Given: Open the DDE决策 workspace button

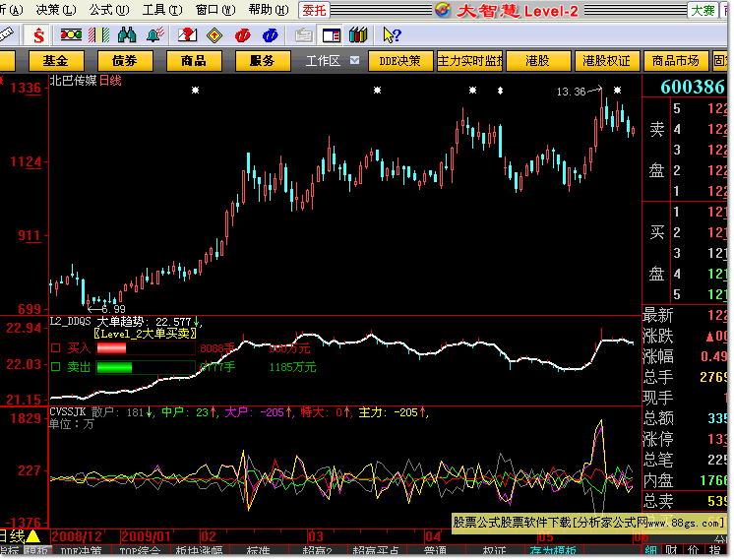Looking at the screenshot, I should tap(400, 61).
